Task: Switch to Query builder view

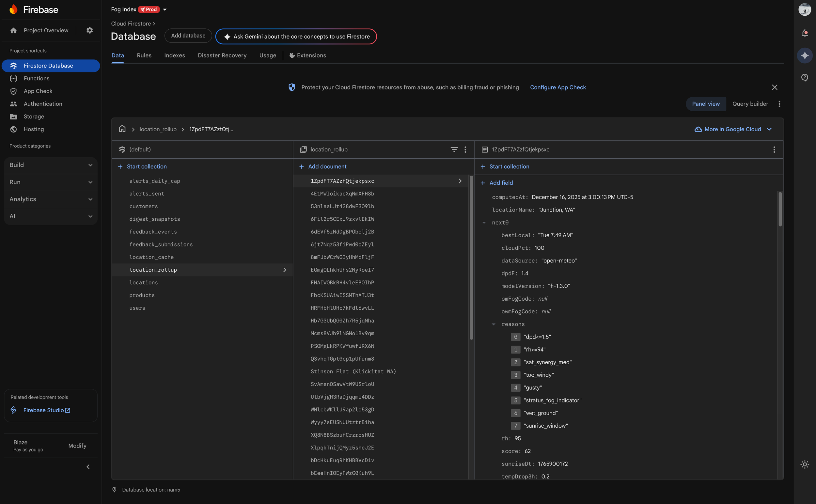Action: pos(750,104)
